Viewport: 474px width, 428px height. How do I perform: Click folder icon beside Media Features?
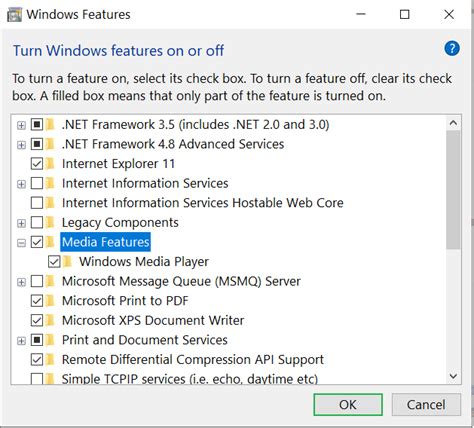pyautogui.click(x=50, y=242)
